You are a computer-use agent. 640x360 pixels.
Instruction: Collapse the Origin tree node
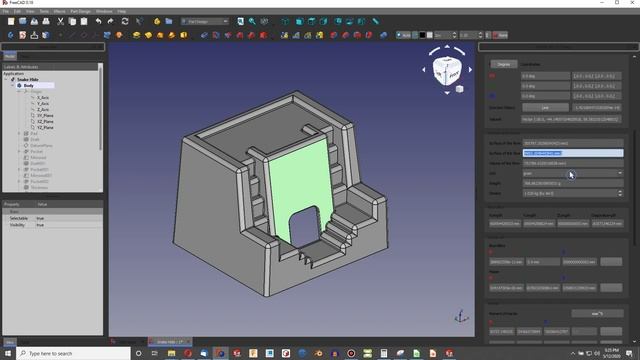[19, 92]
